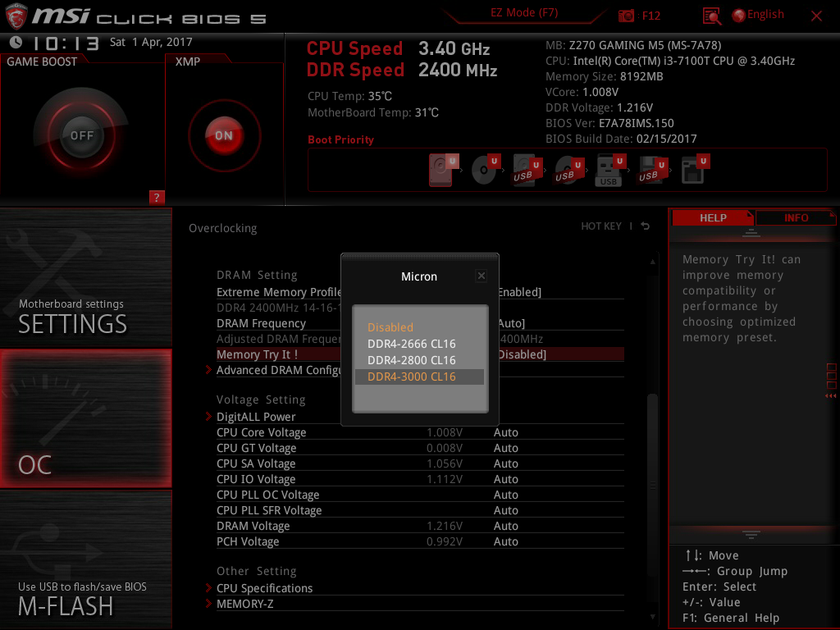This screenshot has width=840, height=630.
Task: Exit BIOS with the top-right X icon
Action: pyautogui.click(x=816, y=16)
